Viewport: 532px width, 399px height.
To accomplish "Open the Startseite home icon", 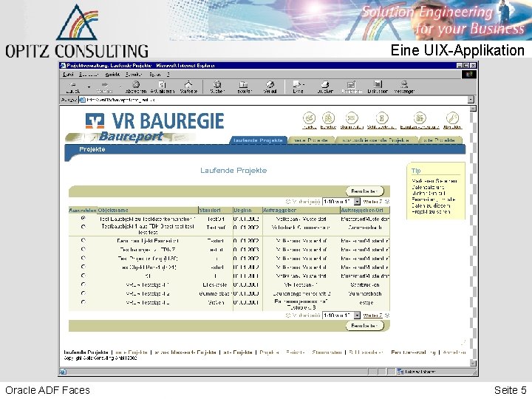I will tap(188, 84).
